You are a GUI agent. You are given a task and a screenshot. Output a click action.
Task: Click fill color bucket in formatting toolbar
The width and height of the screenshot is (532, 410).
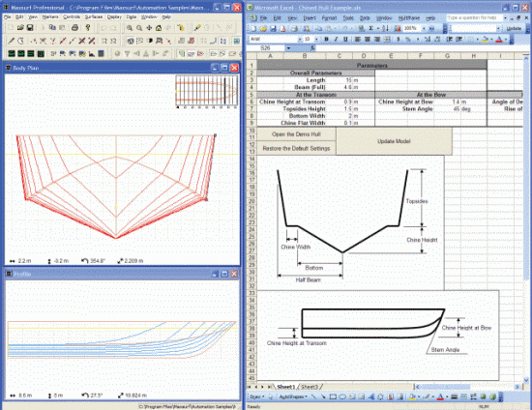coord(486,40)
